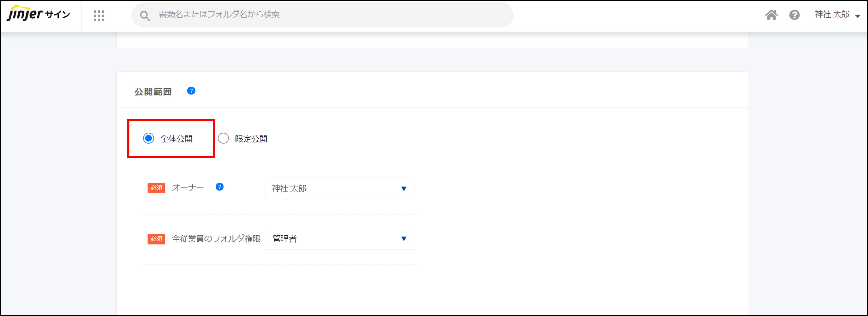868x316 pixels.
Task: Click the 必須 badge beside 全従業員のフォルダ権限
Action: pos(156,239)
